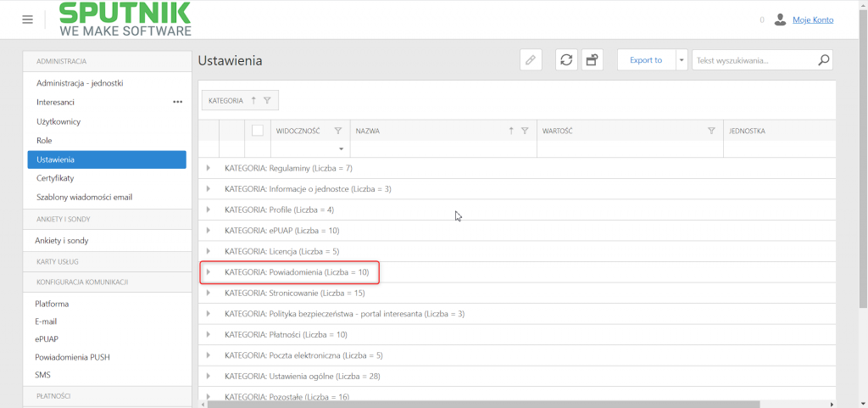Click filter icon on NAZWA column
The image size is (868, 408).
point(525,131)
